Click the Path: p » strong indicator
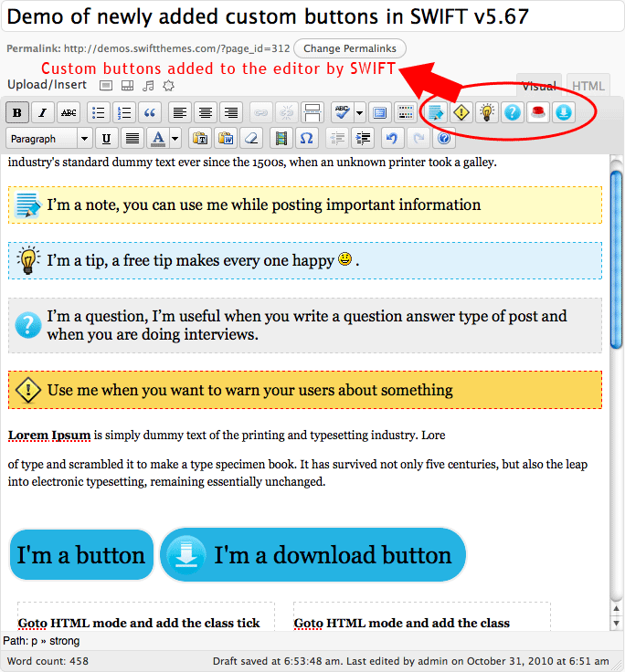The image size is (625, 672). click(x=41, y=641)
